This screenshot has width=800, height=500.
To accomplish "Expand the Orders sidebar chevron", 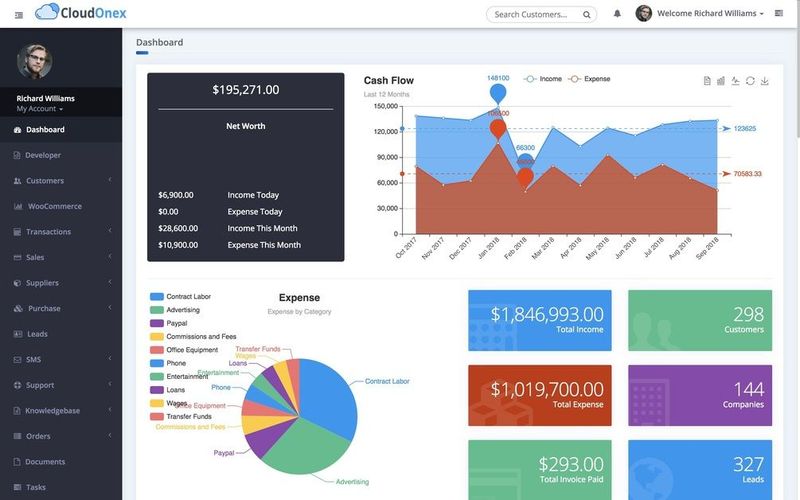I will [110, 435].
